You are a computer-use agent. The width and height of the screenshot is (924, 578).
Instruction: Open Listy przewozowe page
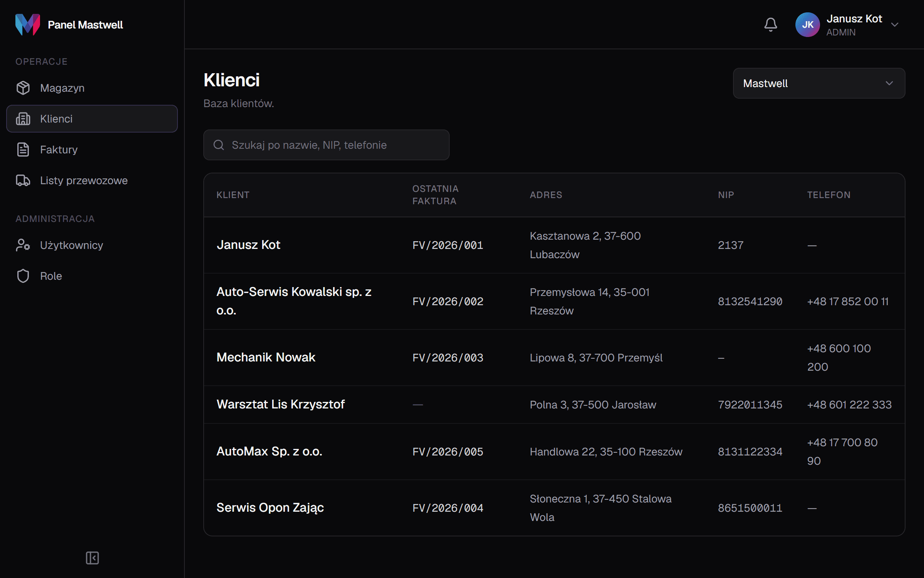(92, 180)
